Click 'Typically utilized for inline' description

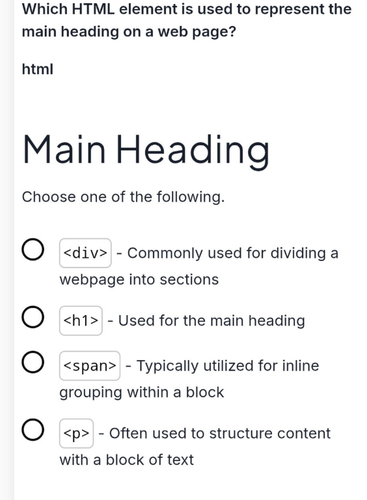click(x=228, y=366)
